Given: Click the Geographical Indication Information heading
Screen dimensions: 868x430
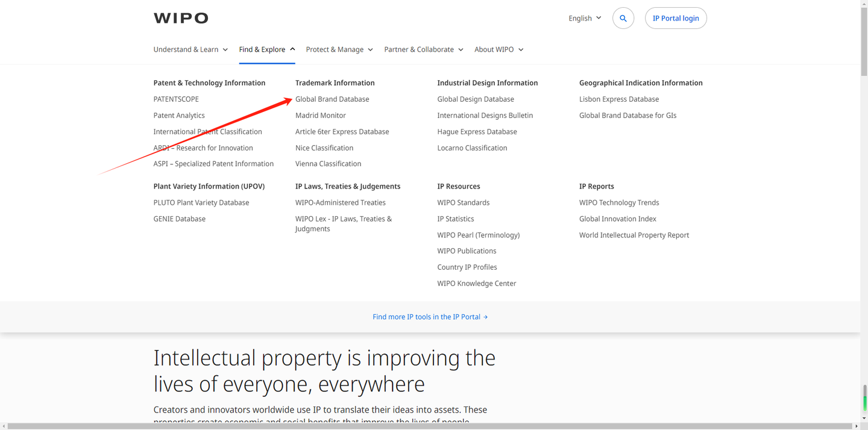Looking at the screenshot, I should coord(641,83).
